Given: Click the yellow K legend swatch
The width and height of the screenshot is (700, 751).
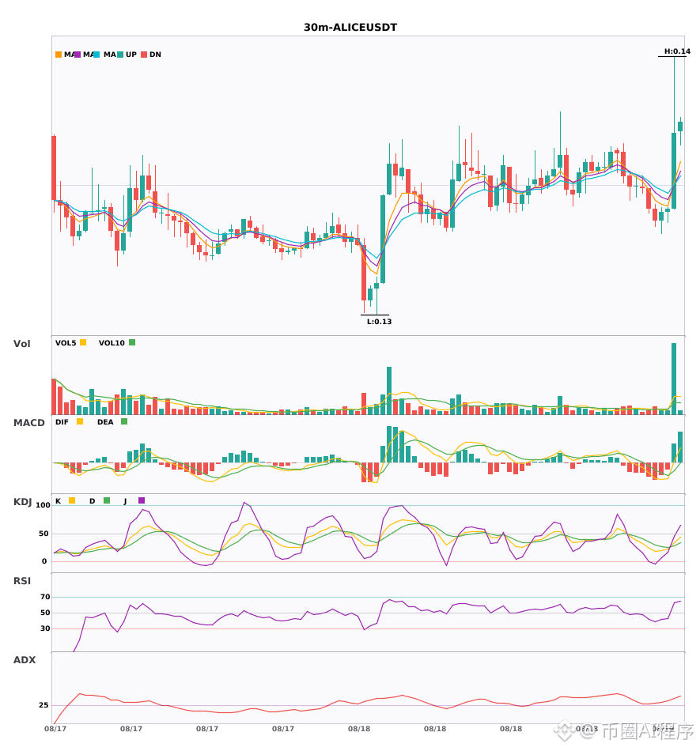Looking at the screenshot, I should coord(72,500).
